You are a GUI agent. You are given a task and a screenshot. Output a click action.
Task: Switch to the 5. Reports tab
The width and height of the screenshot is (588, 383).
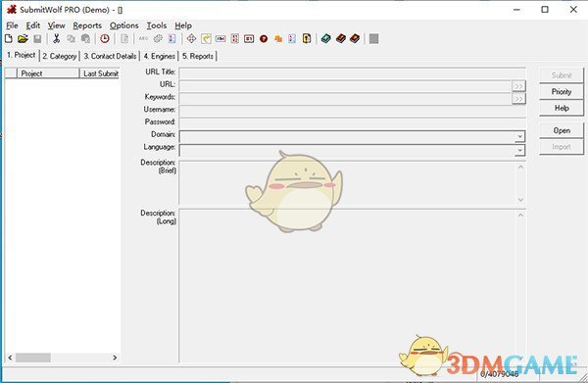pos(198,56)
